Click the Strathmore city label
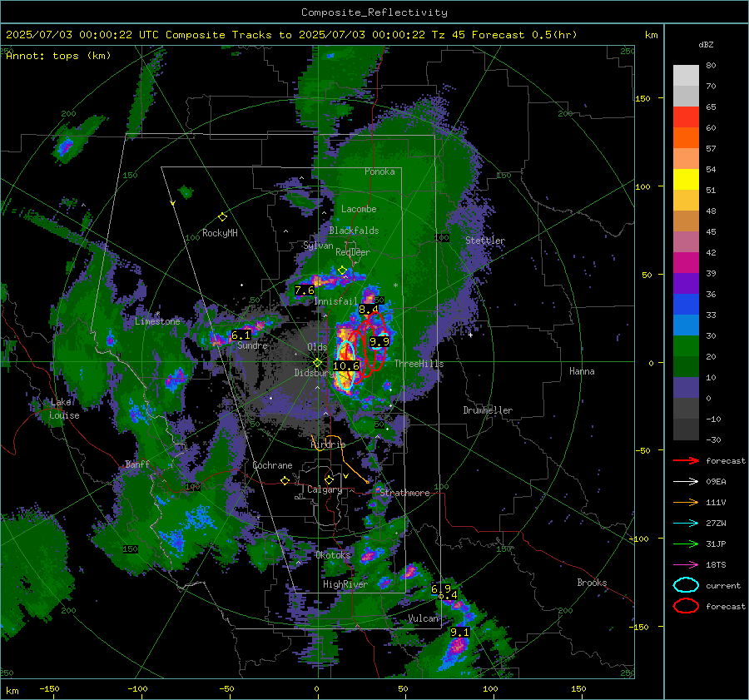 pos(404,493)
